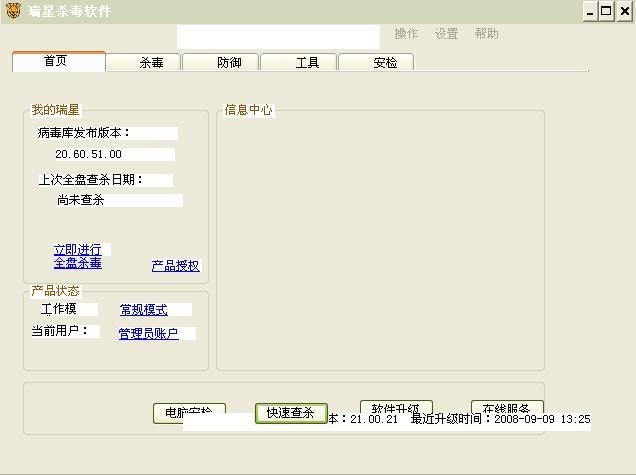
Task: Click the 常规模式 link
Action: [x=144, y=310]
